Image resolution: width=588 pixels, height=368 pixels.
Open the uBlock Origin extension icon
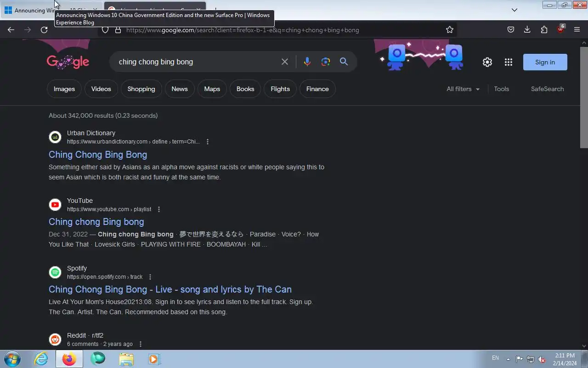[x=560, y=29]
